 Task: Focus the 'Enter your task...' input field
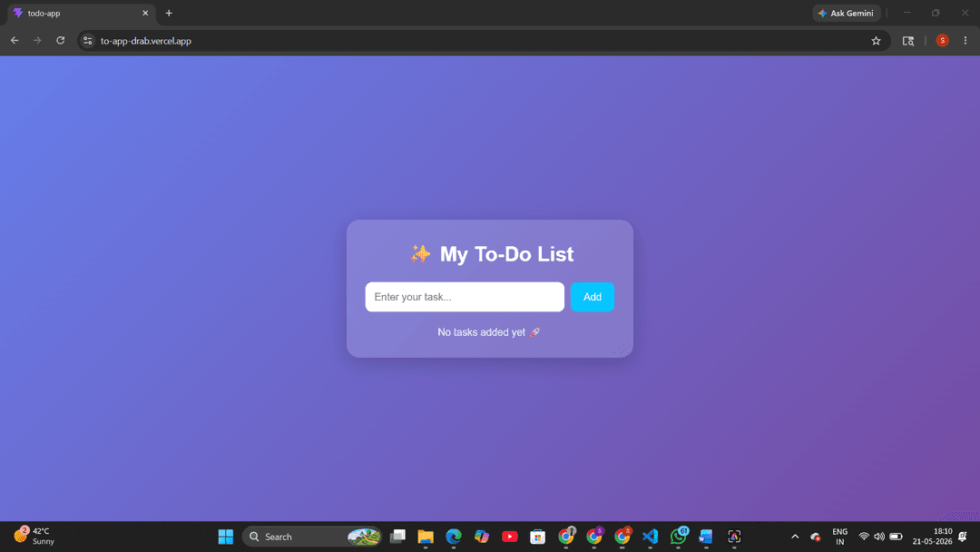click(x=465, y=297)
